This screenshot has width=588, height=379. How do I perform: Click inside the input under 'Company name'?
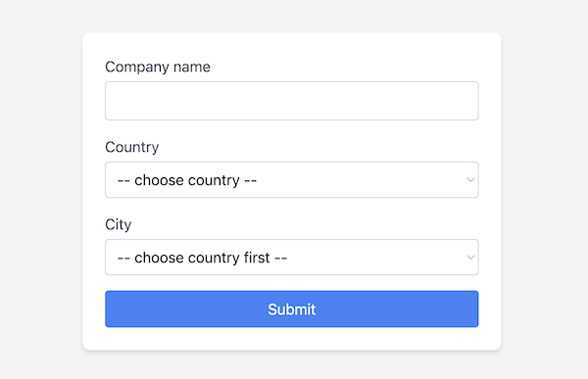point(292,101)
